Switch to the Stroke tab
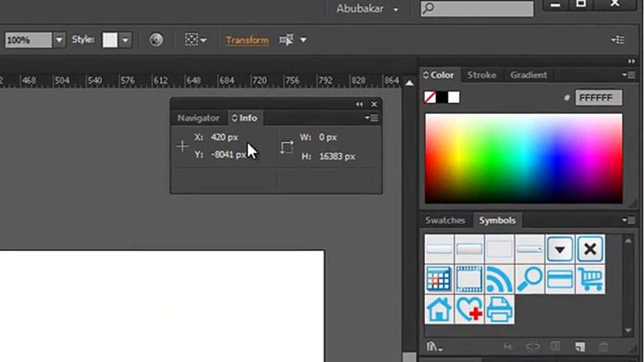Image resolution: width=644 pixels, height=362 pixels. tap(481, 75)
